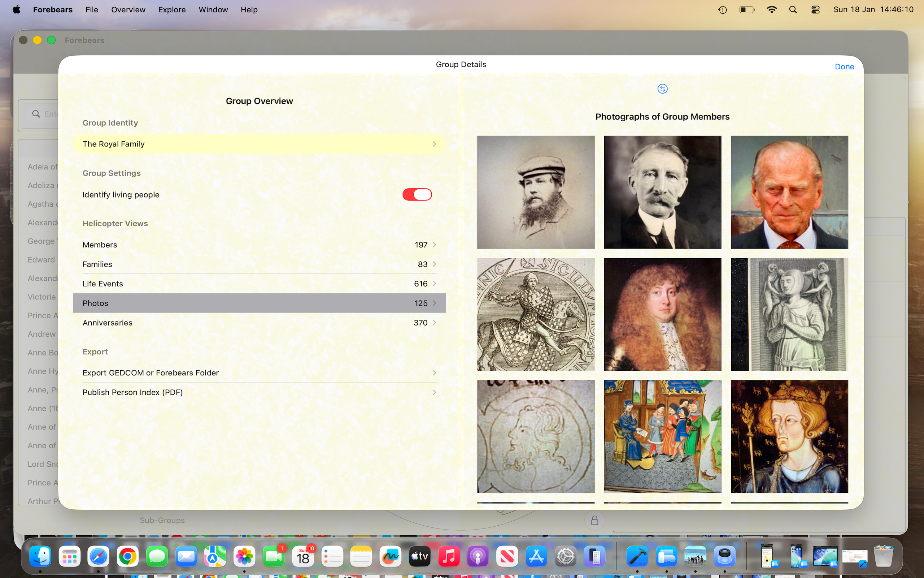
Task: Open Publish Person Index (PDF) chevron
Action: 434,392
